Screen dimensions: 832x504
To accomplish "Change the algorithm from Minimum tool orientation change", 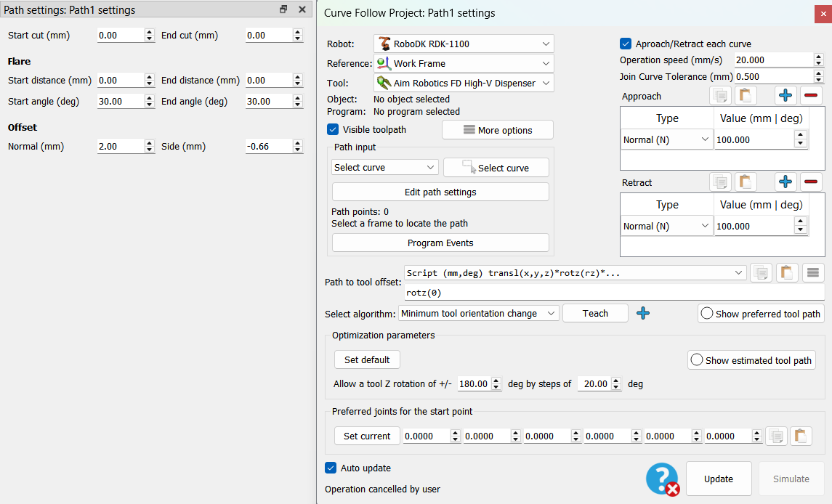I will coord(478,313).
